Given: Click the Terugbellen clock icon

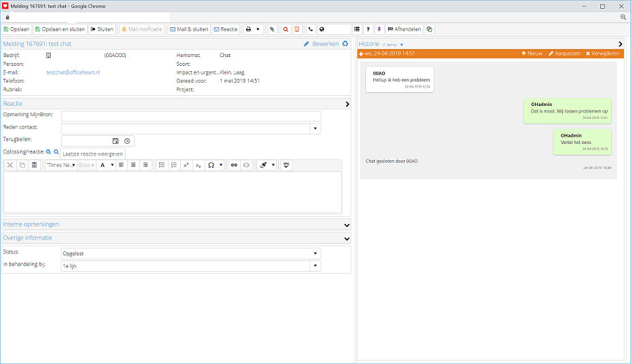Looking at the screenshot, I should coord(127,141).
